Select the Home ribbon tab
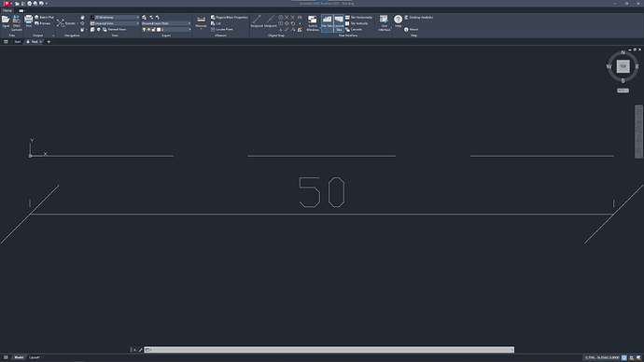Image resolution: width=644 pixels, height=362 pixels. pyautogui.click(x=7, y=10)
